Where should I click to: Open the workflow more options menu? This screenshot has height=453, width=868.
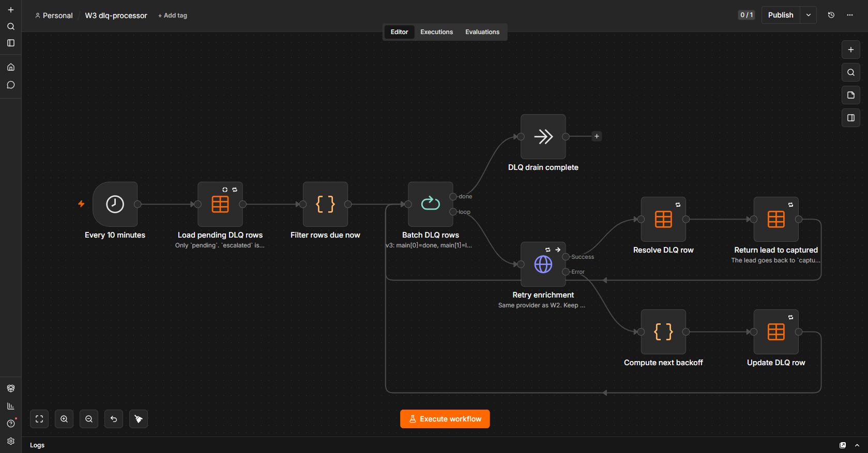[850, 15]
